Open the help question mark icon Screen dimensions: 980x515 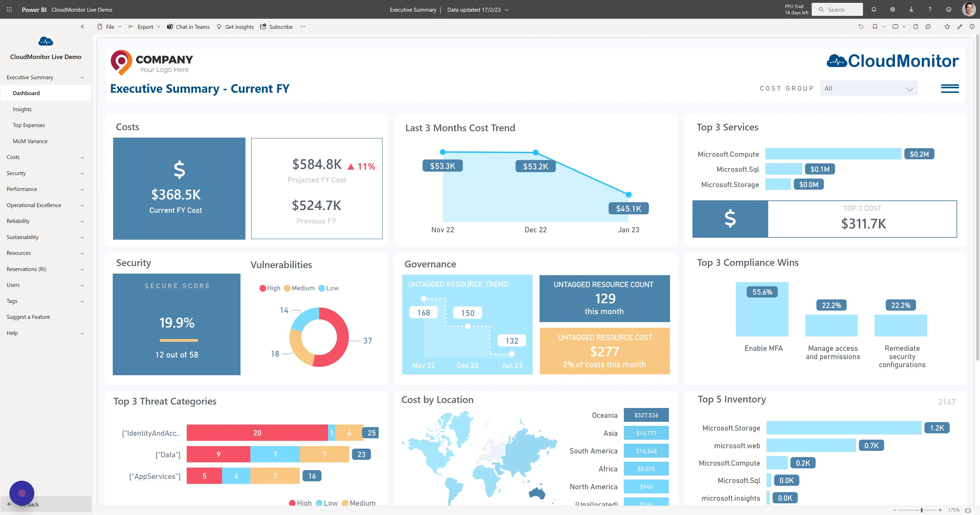(x=930, y=10)
